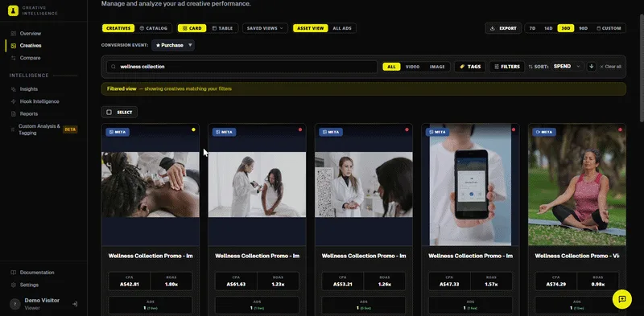Click the wellness collection search field
Image resolution: width=644 pixels, height=316 pixels.
242,67
